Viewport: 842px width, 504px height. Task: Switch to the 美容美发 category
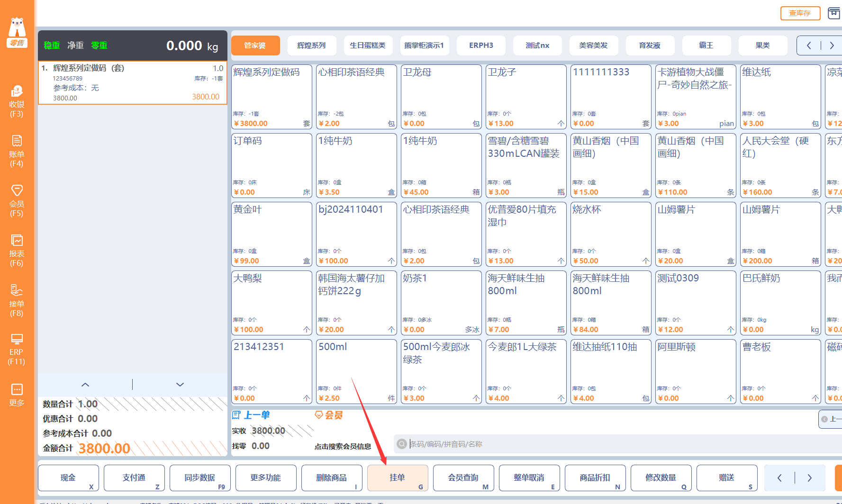594,45
